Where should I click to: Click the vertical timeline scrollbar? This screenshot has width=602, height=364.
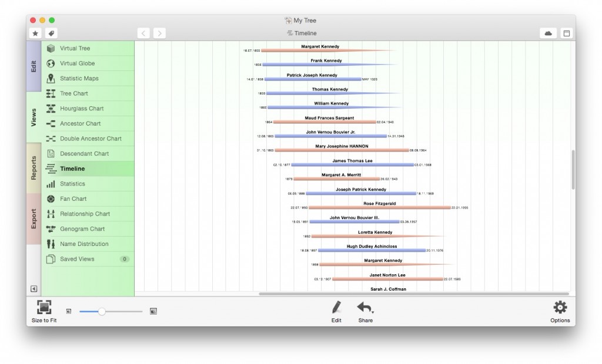573,170
